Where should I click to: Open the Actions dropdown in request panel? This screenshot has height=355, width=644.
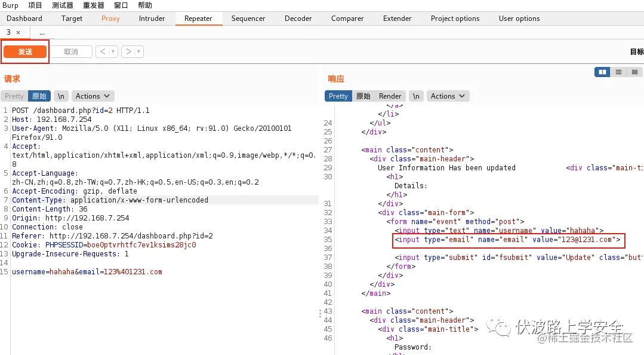(x=93, y=96)
